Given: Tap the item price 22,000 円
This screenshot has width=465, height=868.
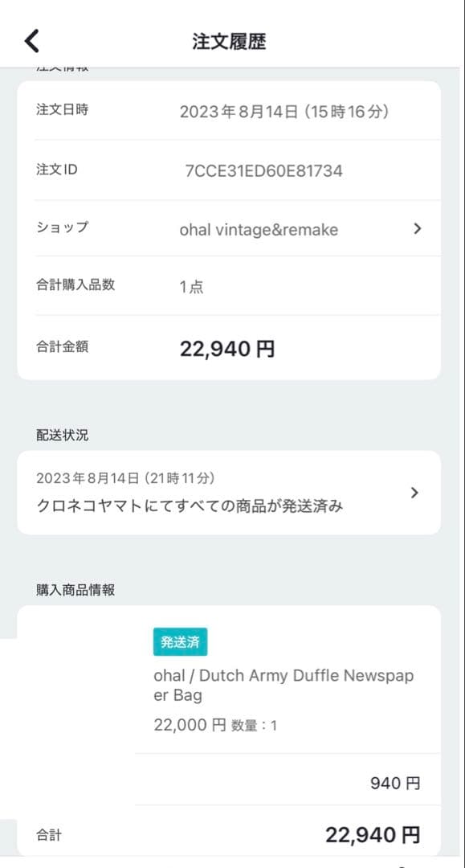Looking at the screenshot, I should pyautogui.click(x=185, y=724).
